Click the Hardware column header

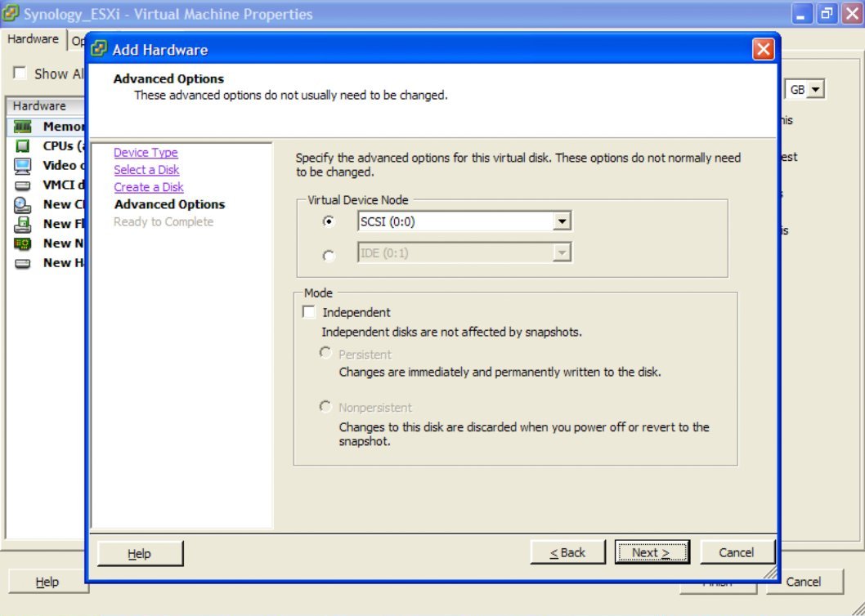(x=45, y=106)
